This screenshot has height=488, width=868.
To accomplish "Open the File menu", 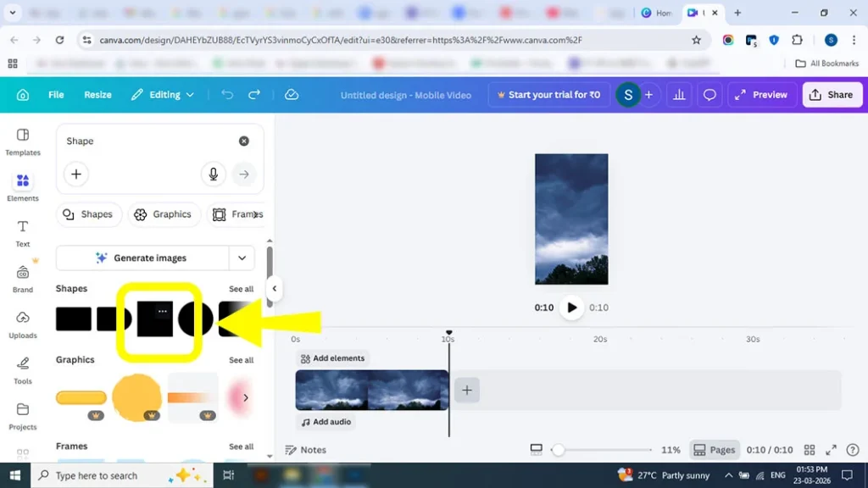I will tap(56, 94).
